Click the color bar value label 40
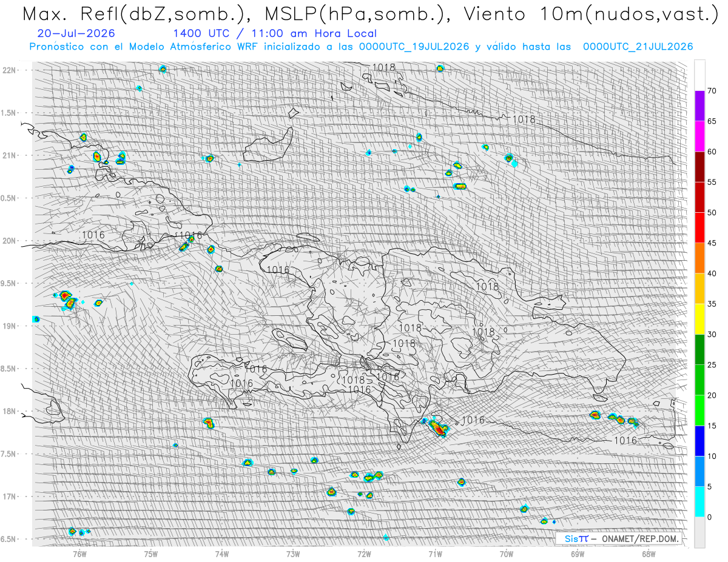The width and height of the screenshot is (728, 562). 712,273
